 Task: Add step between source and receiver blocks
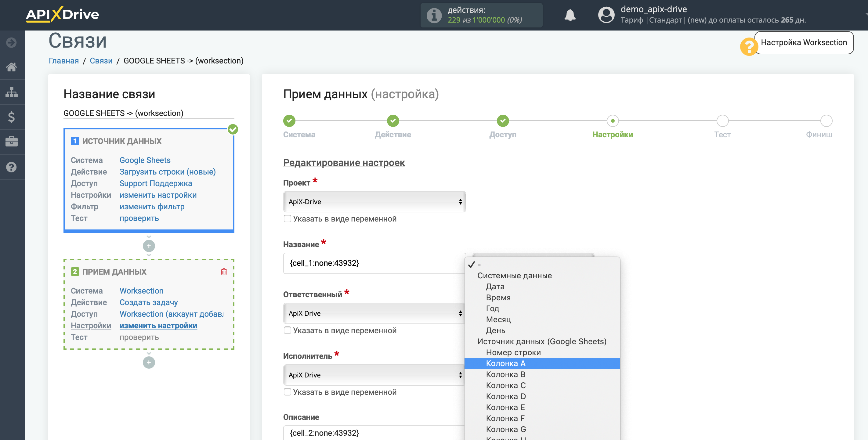coord(149,246)
